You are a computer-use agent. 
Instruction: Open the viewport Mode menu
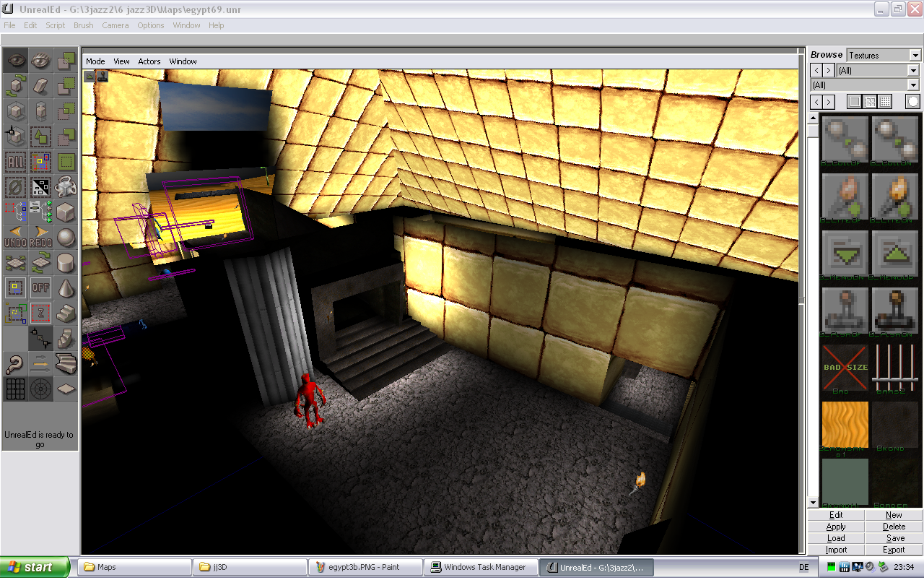[x=95, y=61]
